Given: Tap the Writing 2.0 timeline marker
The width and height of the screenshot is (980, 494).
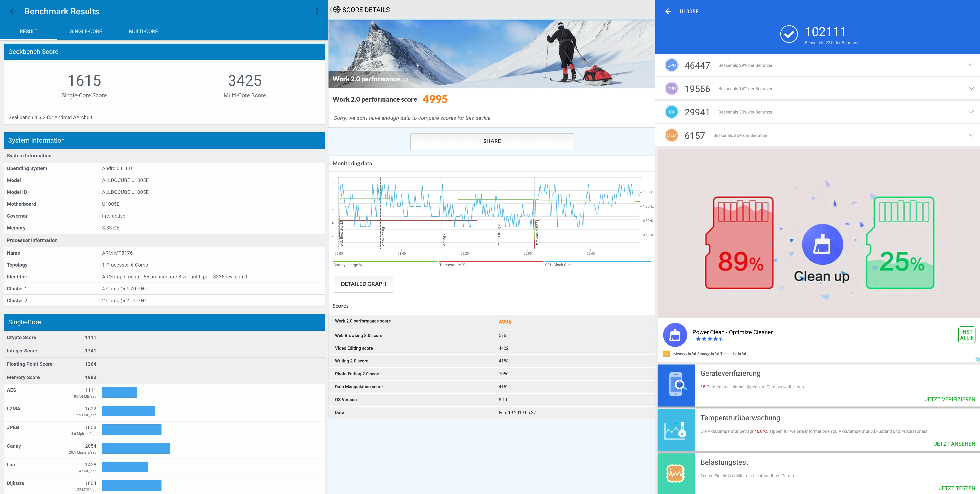Looking at the screenshot, I should [x=444, y=238].
